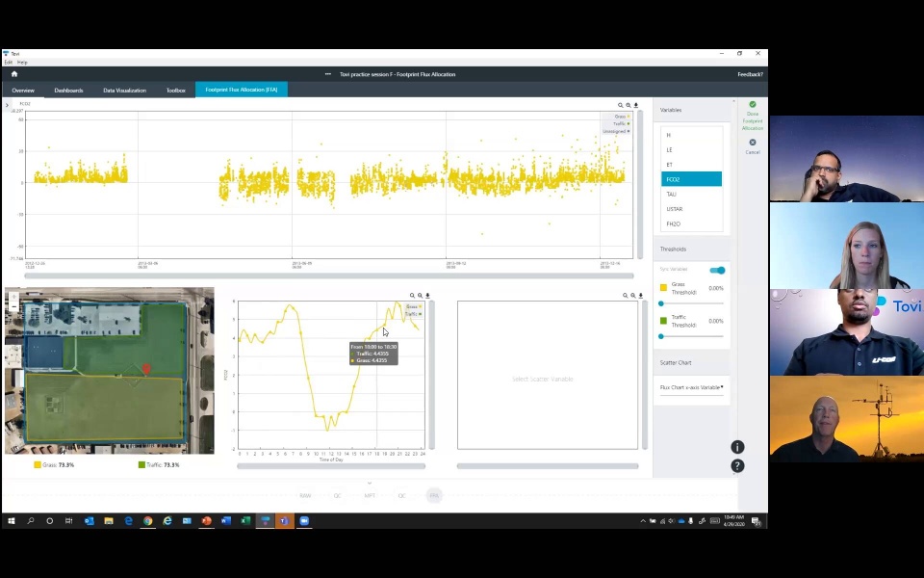The height and width of the screenshot is (578, 924).
Task: Open Windows Start menu
Action: point(12,521)
